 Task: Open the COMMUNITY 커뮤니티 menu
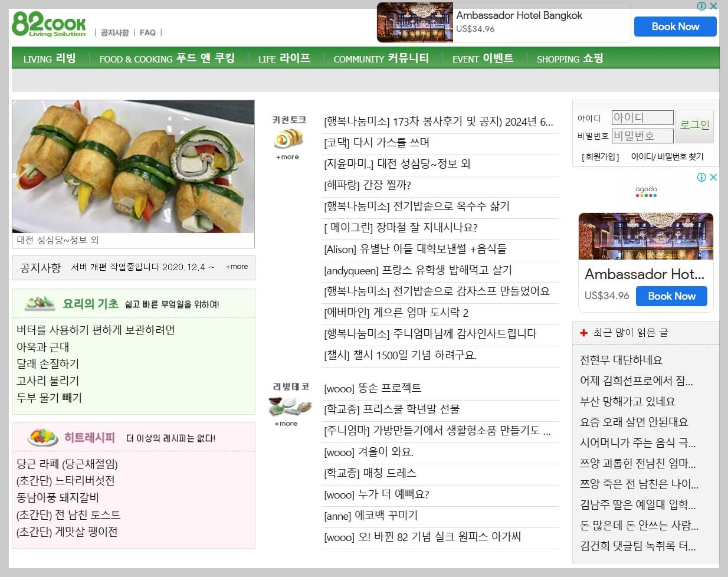[x=379, y=58]
